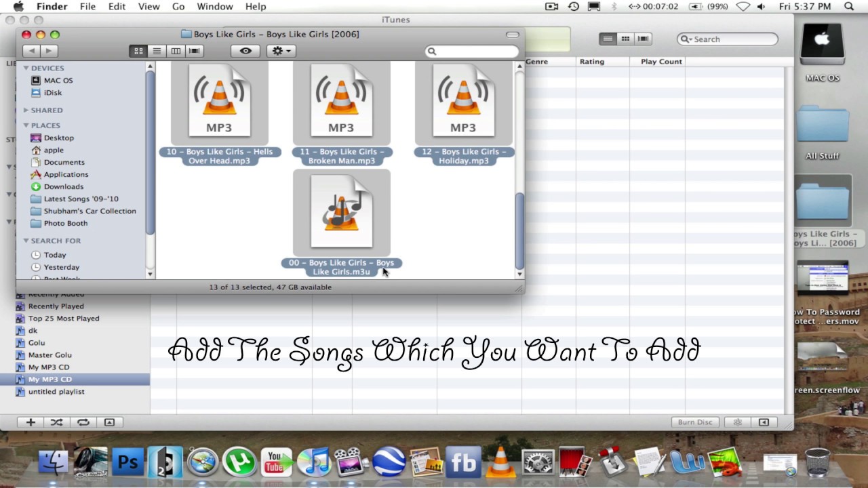868x488 pixels.
Task: Open the Finder action gear dropdown
Action: (281, 51)
